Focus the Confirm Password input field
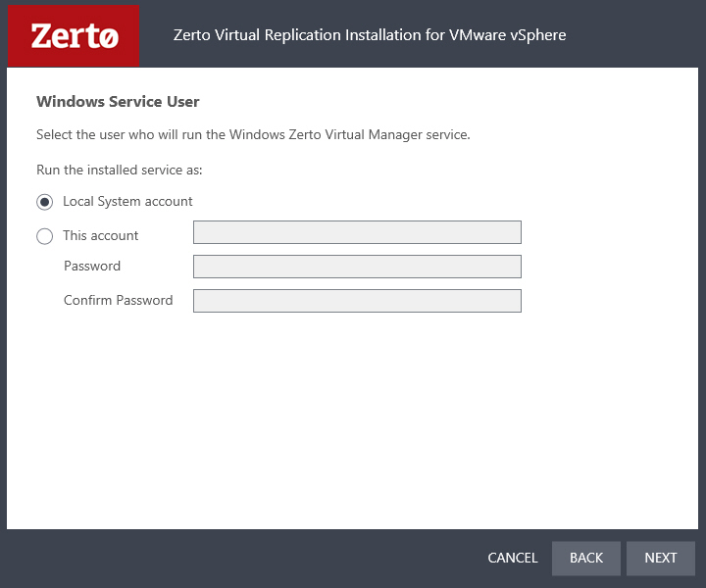706x588 pixels. pos(357,301)
